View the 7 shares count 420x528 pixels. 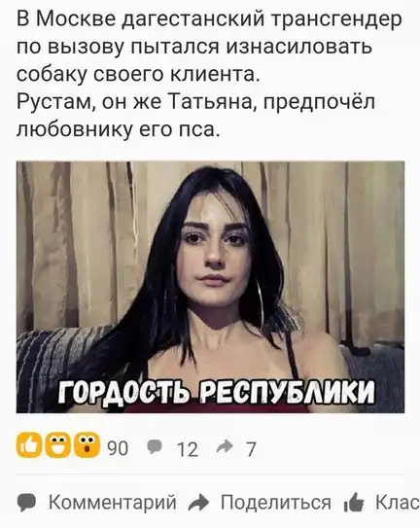[251, 449]
